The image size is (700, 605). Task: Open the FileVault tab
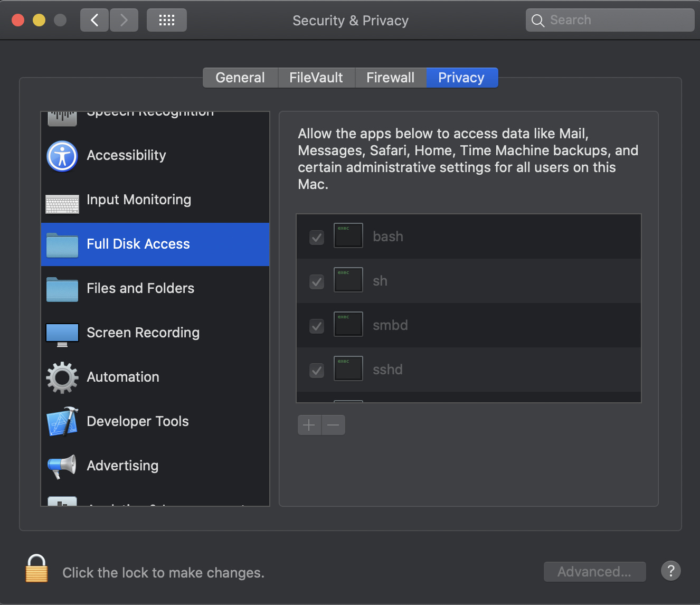[316, 78]
